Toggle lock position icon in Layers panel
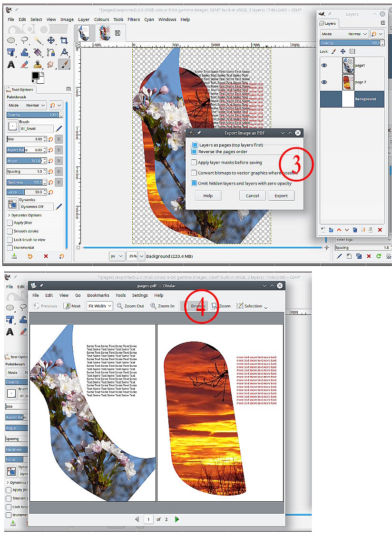The height and width of the screenshot is (537, 392). pyautogui.click(x=343, y=51)
